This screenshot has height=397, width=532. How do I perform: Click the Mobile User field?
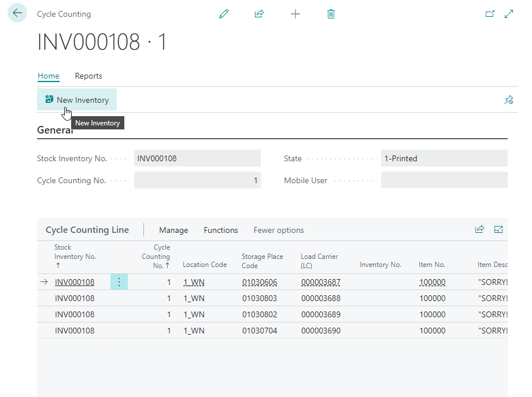click(444, 180)
